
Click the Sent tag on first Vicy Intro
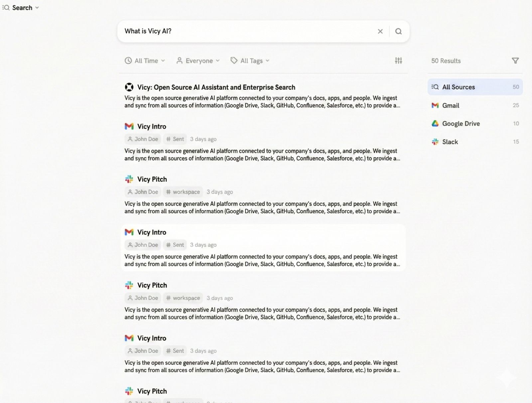click(x=175, y=139)
